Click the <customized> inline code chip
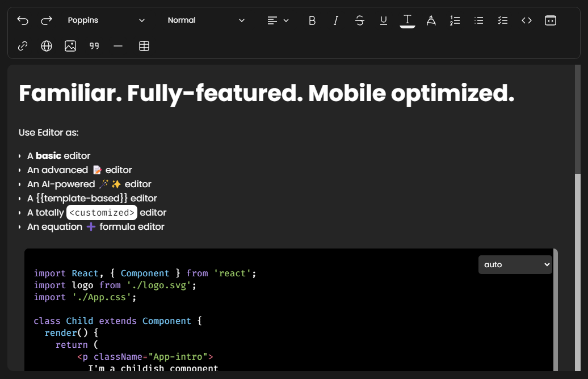 click(x=102, y=213)
